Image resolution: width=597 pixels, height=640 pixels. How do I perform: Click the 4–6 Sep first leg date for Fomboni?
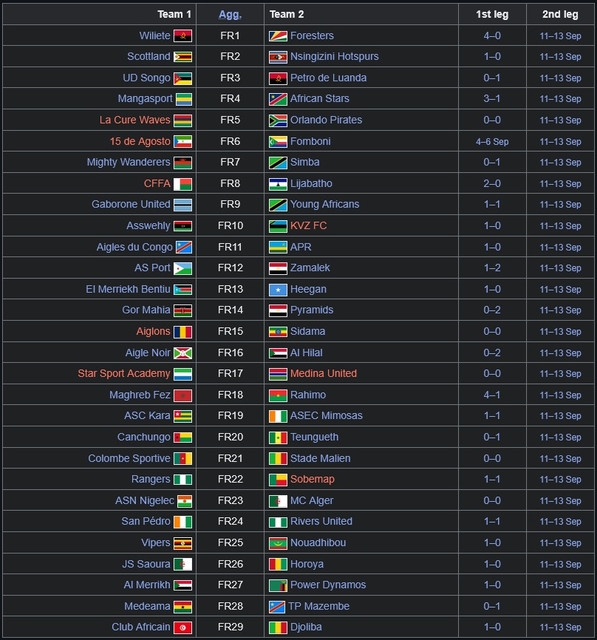coord(492,142)
